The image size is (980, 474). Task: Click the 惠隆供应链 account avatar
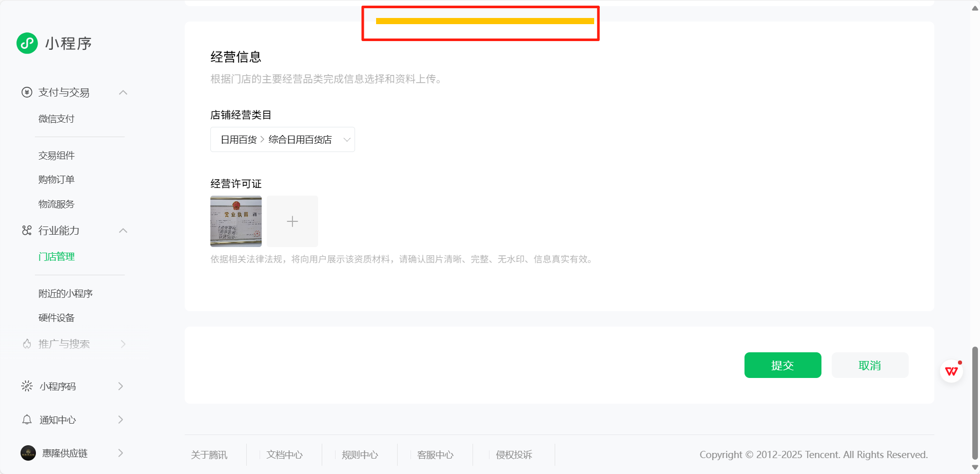28,453
